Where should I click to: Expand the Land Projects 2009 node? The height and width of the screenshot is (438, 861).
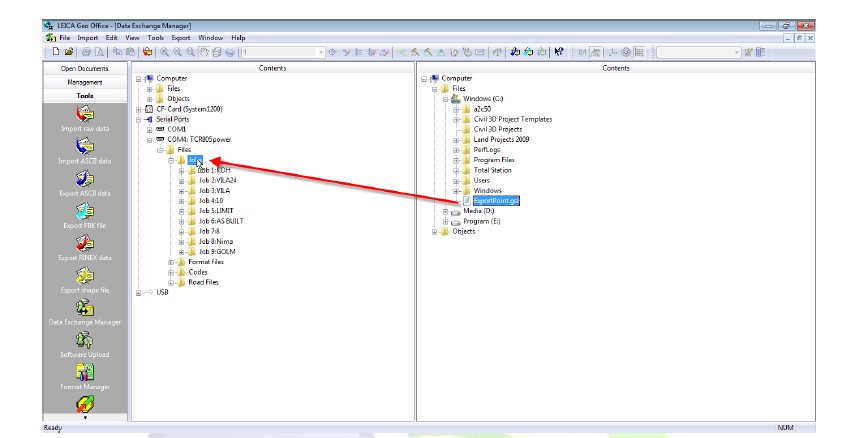click(x=456, y=140)
